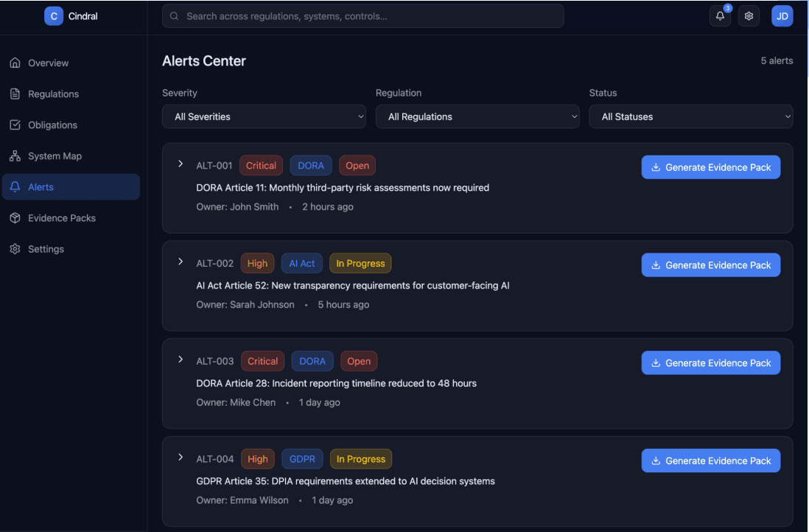This screenshot has height=532, width=809.
Task: View the System Map
Action: coord(54,155)
